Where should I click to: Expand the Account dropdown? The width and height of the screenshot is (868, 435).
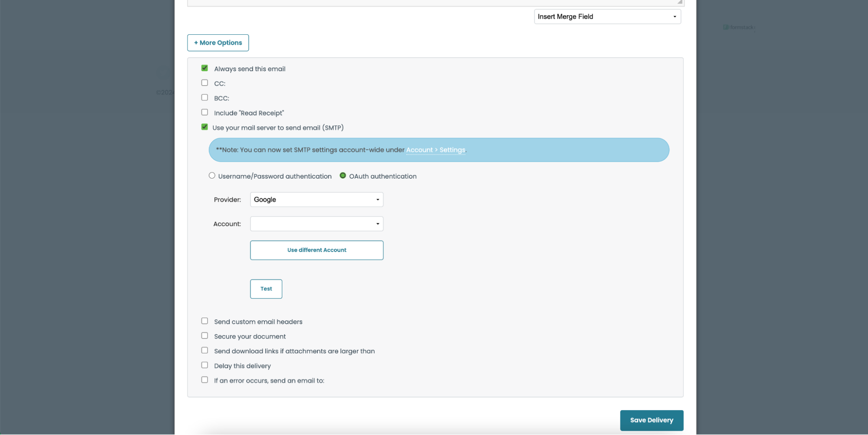[x=317, y=224]
